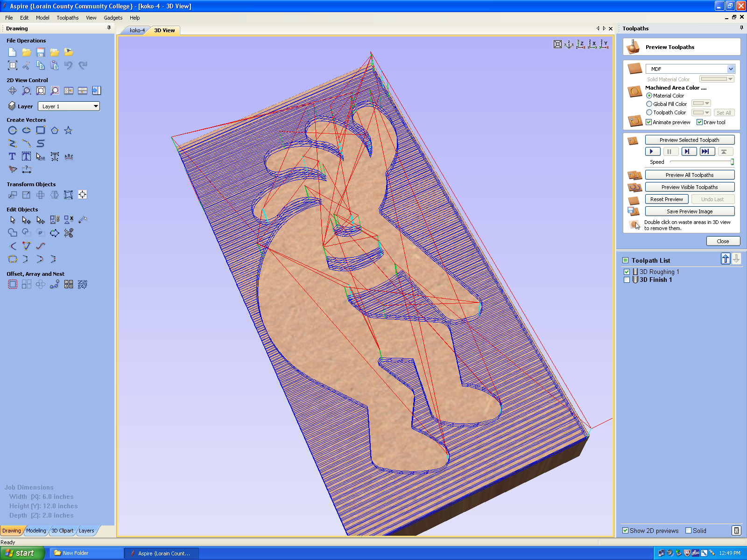747x560 pixels.
Task: Choose the Draw Text 'T' tool
Action: [13, 156]
